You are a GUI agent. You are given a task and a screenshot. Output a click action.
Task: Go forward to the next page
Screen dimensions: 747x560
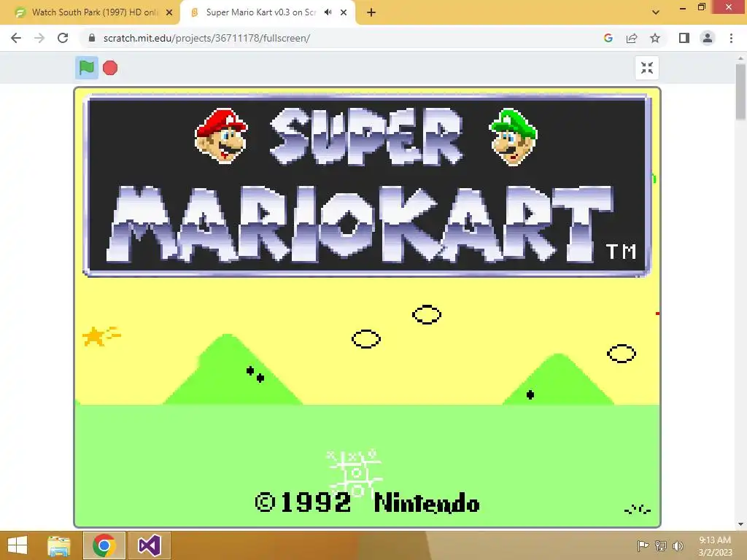click(x=39, y=38)
